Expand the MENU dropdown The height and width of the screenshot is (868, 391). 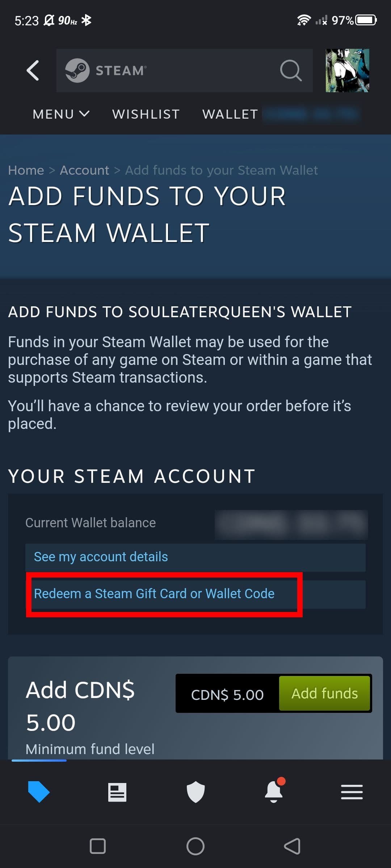[61, 114]
